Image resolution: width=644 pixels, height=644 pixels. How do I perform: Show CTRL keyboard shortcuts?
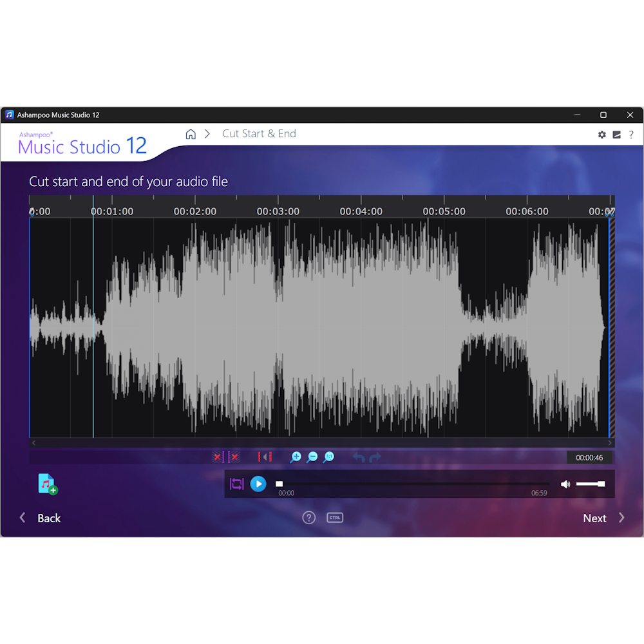tap(335, 518)
